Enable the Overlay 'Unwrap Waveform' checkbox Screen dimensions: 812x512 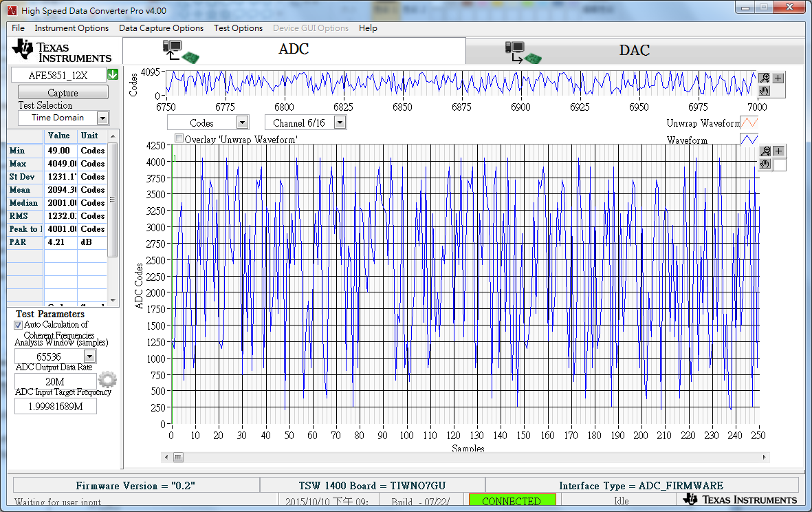pos(179,138)
